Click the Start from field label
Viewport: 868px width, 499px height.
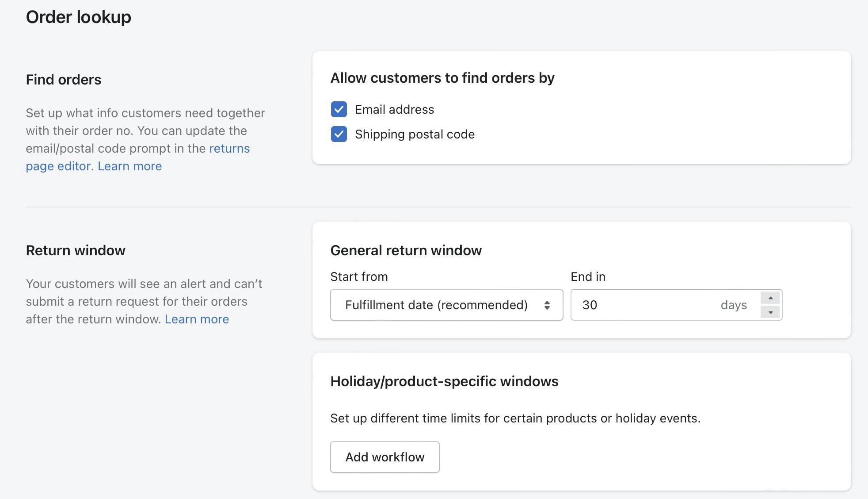click(359, 277)
